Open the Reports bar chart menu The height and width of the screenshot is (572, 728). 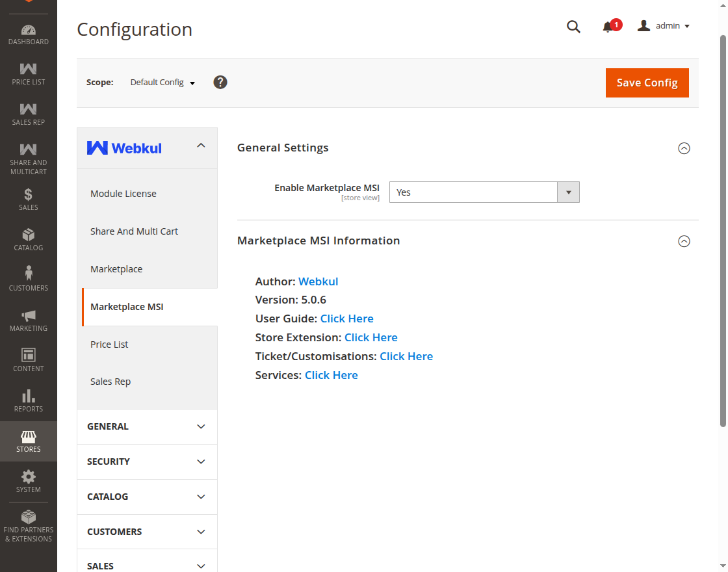29,401
